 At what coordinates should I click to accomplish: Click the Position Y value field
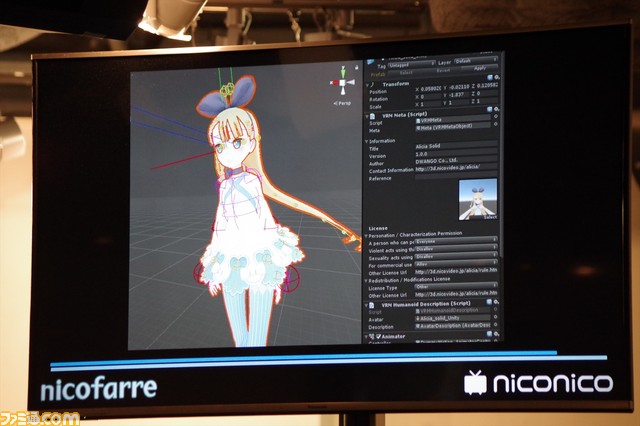[x=459, y=87]
